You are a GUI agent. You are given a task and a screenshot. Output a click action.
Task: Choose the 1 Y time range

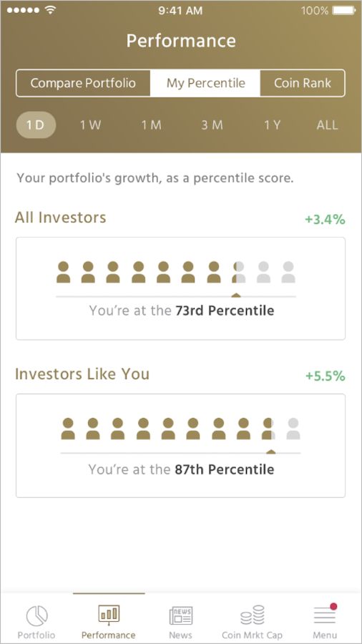click(x=272, y=125)
